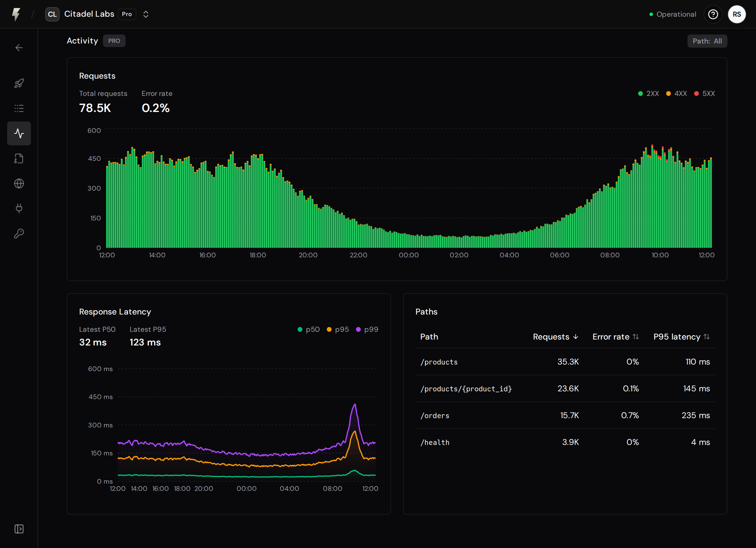Open the globe domains icon in sidebar
The image size is (756, 548).
tap(19, 183)
